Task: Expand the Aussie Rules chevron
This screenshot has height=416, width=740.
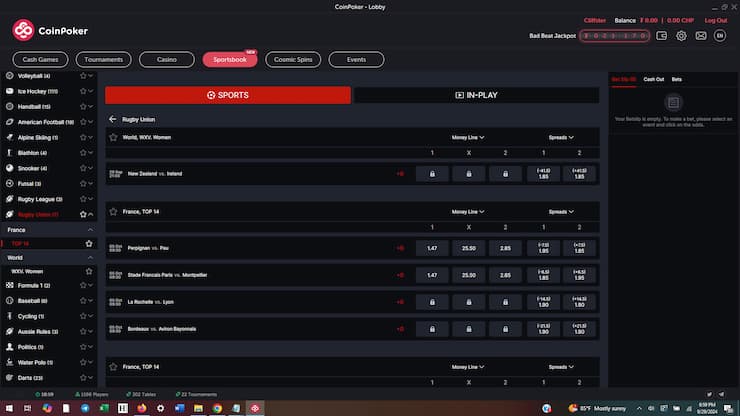Action: (x=91, y=331)
